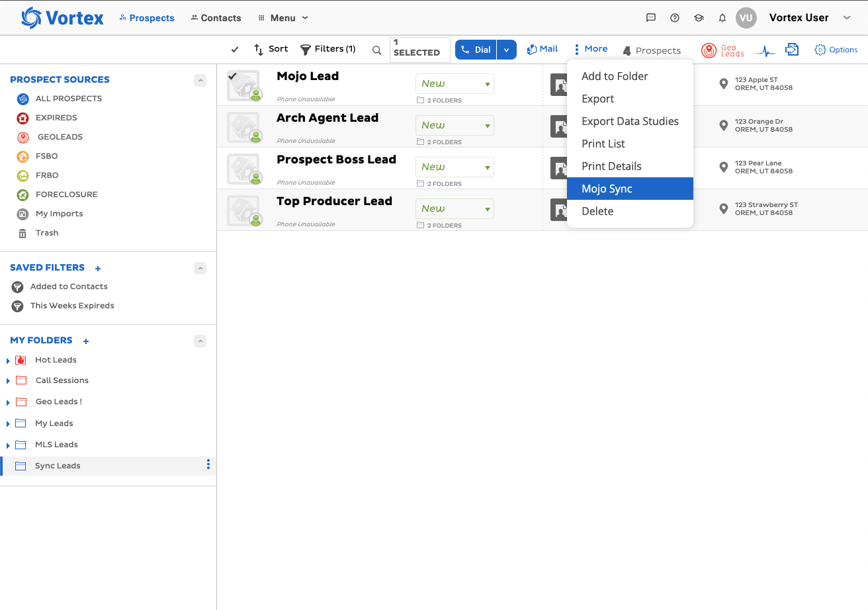
Task: Add a new folder plus icon
Action: click(86, 341)
